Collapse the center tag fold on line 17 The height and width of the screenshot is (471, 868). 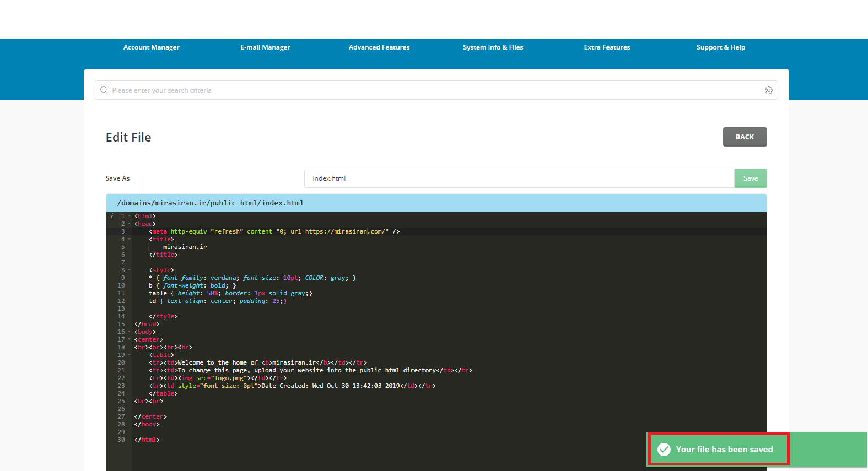pyautogui.click(x=130, y=339)
